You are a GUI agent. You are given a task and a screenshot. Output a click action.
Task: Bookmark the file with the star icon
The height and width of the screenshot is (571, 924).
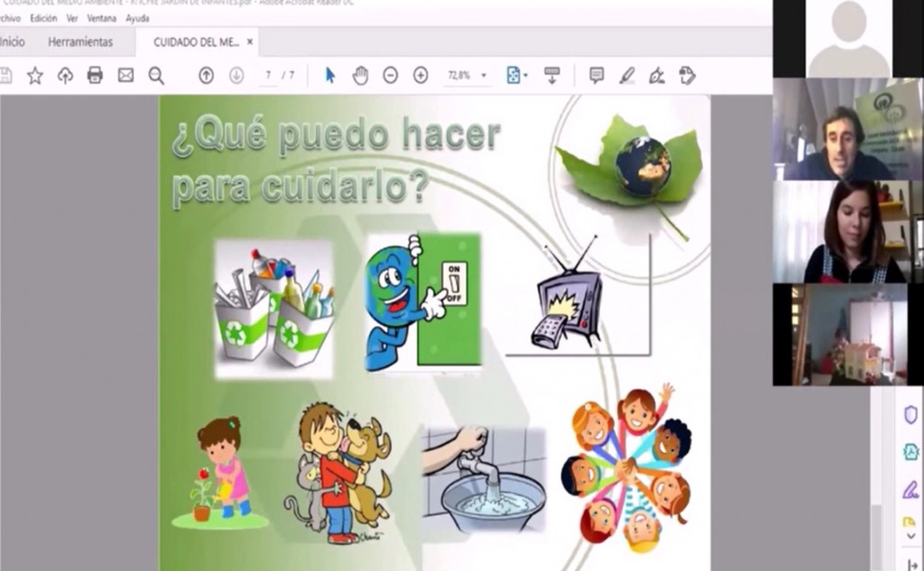coord(34,76)
